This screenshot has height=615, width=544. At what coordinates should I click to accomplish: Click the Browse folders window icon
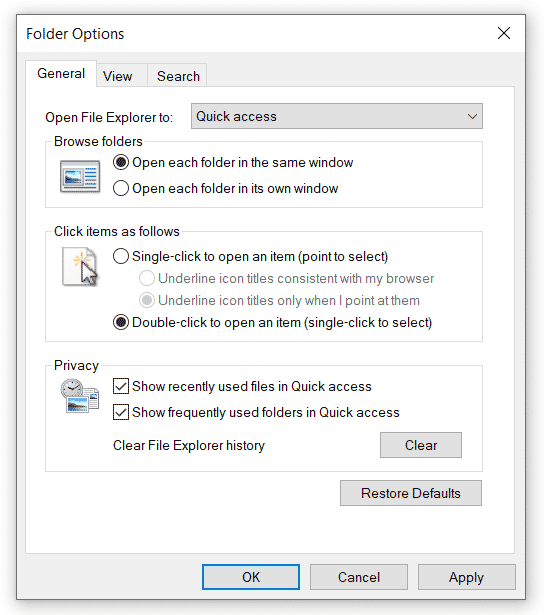(x=80, y=176)
